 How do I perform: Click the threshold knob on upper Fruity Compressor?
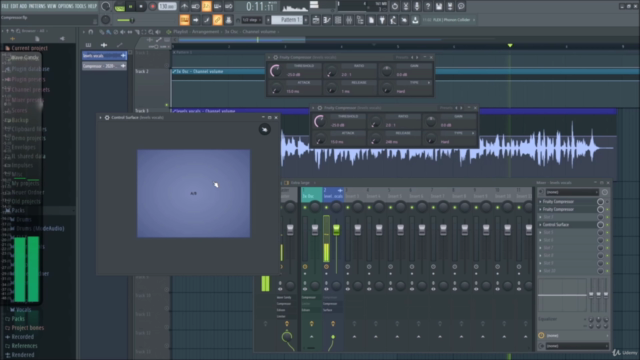click(x=276, y=71)
